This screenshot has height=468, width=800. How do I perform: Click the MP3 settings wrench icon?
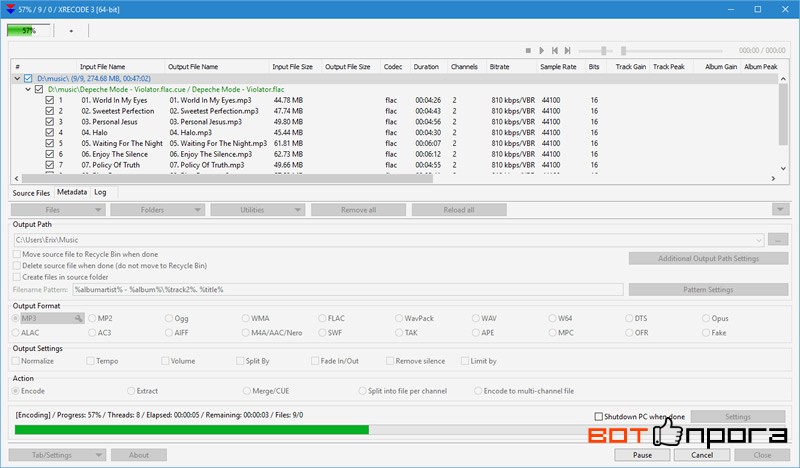click(x=79, y=318)
